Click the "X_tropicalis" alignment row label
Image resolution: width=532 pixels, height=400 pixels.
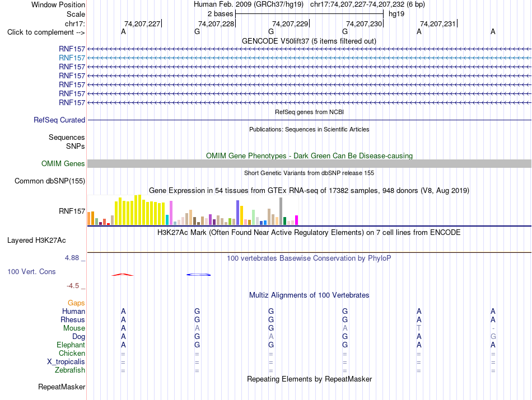point(66,362)
